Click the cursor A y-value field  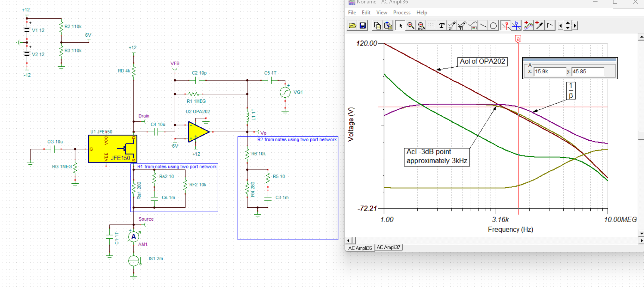588,72
